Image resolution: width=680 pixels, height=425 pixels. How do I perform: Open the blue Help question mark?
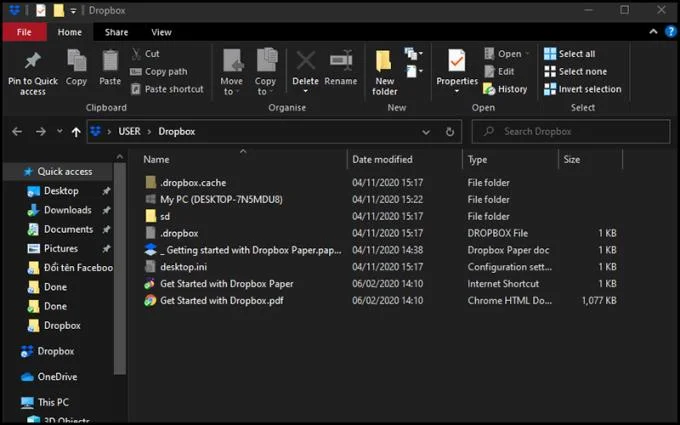tap(671, 32)
